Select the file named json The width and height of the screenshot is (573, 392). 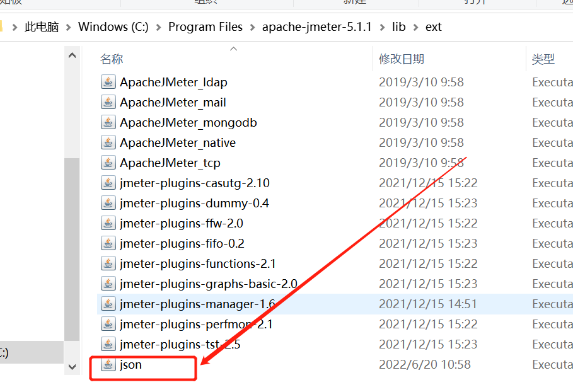(x=131, y=364)
